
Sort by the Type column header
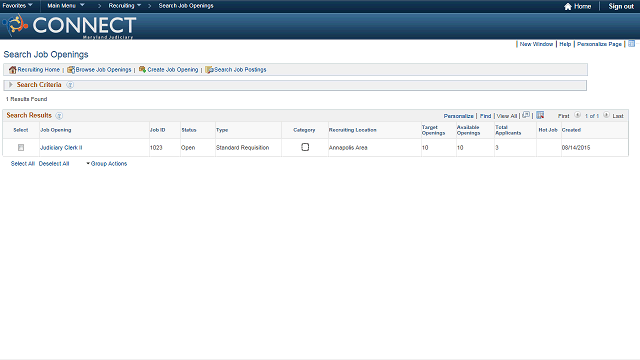(222, 130)
